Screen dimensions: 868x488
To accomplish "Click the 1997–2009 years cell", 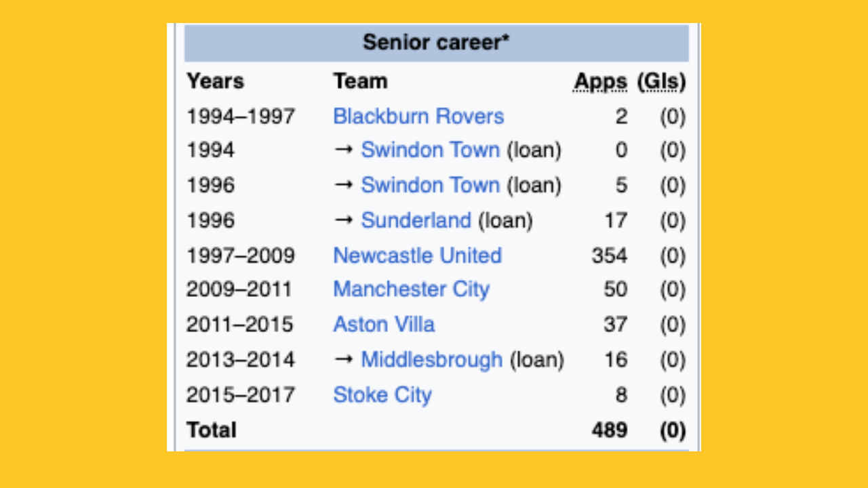I will 241,256.
